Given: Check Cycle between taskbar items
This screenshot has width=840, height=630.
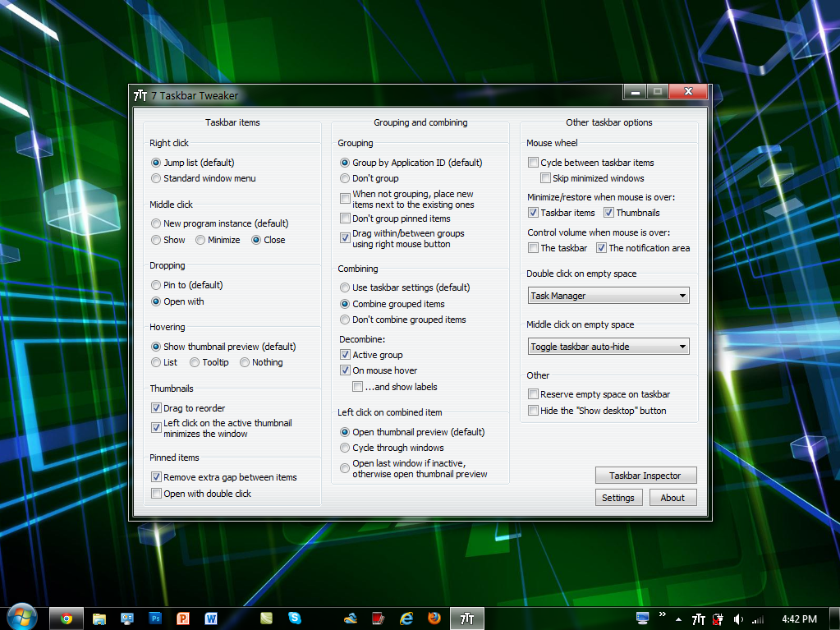Looking at the screenshot, I should click(533, 162).
